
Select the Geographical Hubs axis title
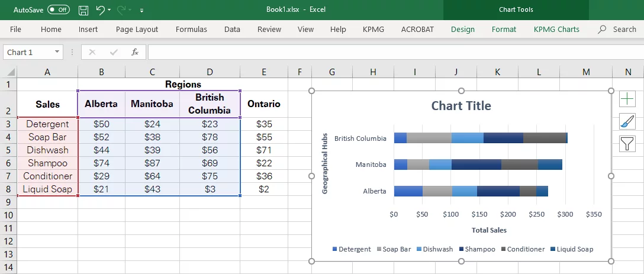point(325,163)
